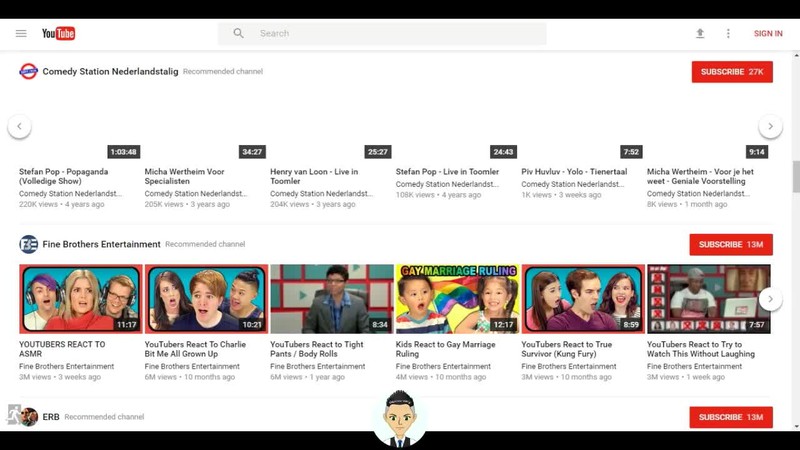Open Try to Watch This Without Laughing title
800x450 pixels.
[701, 349]
